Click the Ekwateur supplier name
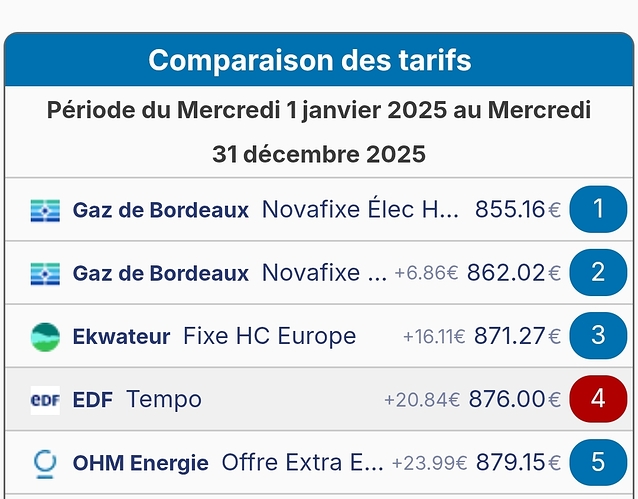The width and height of the screenshot is (638, 499). (121, 336)
